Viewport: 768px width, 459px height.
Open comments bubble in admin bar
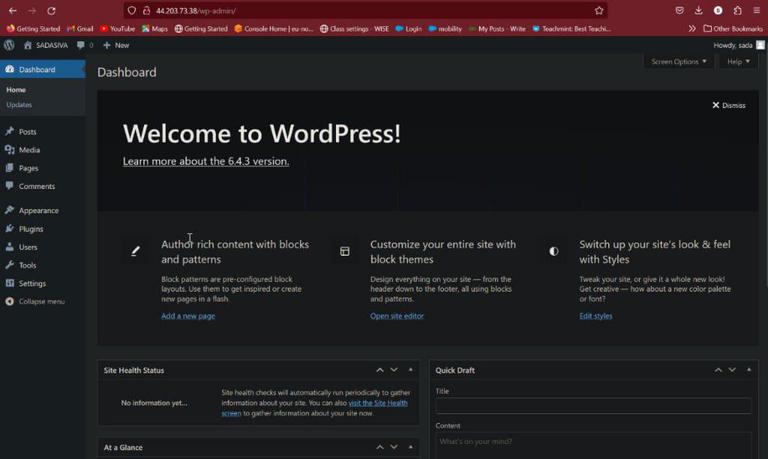pyautogui.click(x=85, y=45)
